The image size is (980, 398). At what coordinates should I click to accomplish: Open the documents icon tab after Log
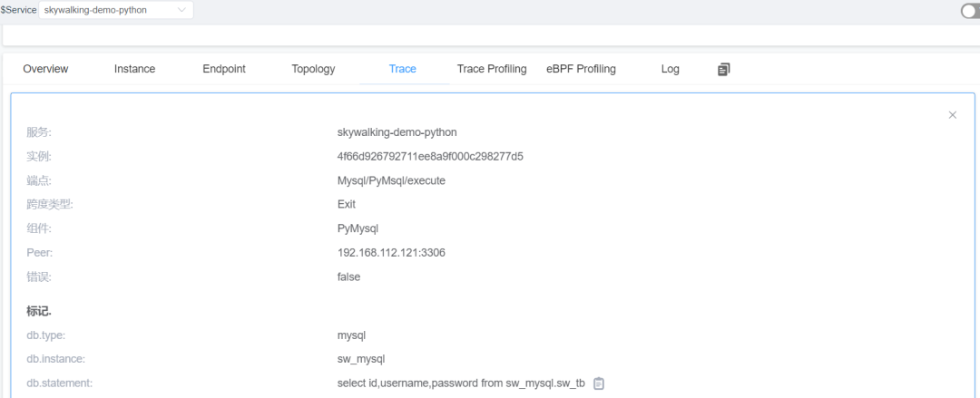click(724, 69)
